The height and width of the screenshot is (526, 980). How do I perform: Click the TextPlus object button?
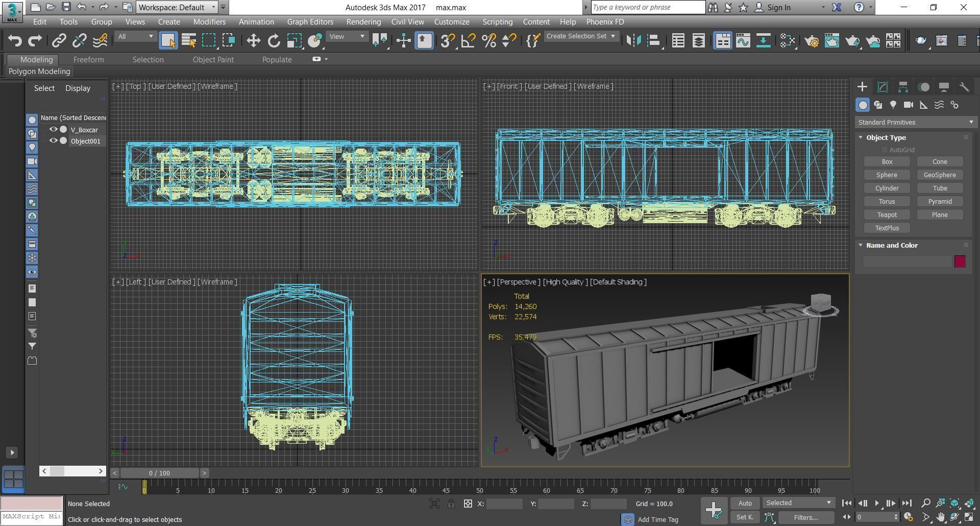pyautogui.click(x=887, y=228)
